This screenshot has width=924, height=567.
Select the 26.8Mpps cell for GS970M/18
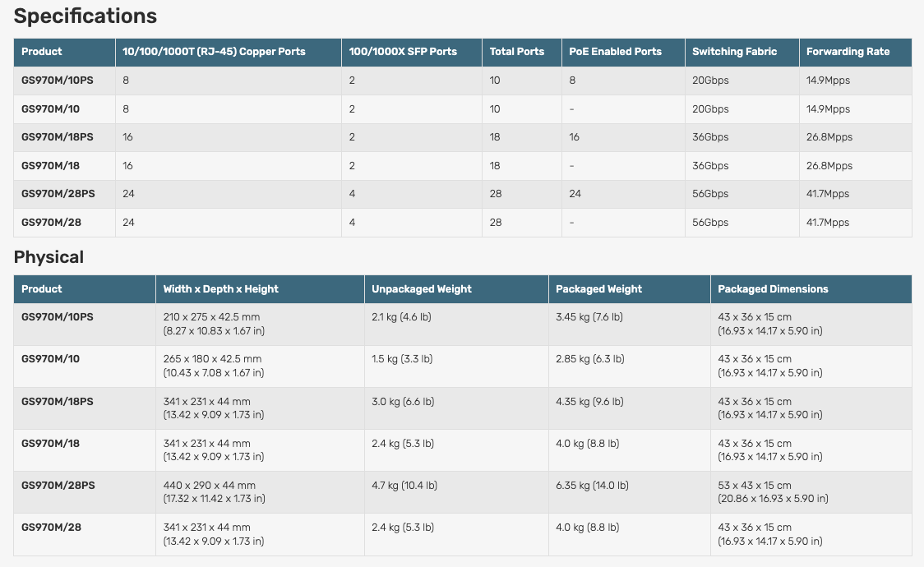[829, 166]
